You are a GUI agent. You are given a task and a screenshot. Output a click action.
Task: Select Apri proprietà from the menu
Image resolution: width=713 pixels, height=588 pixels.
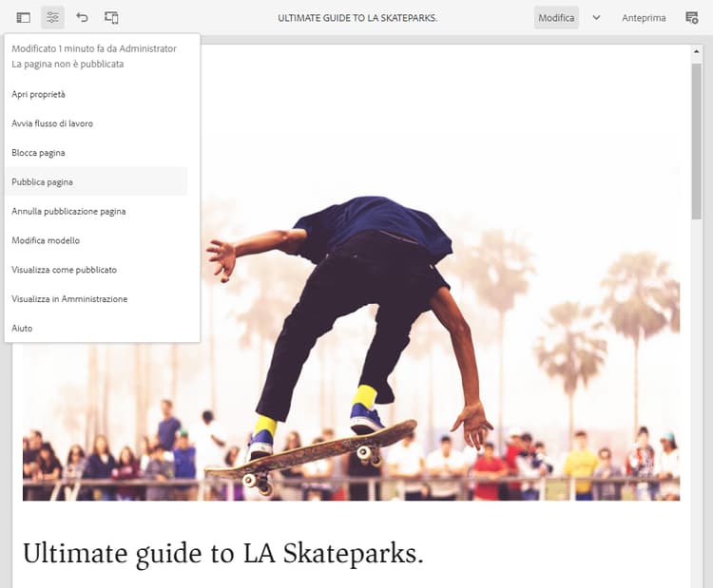click(39, 94)
